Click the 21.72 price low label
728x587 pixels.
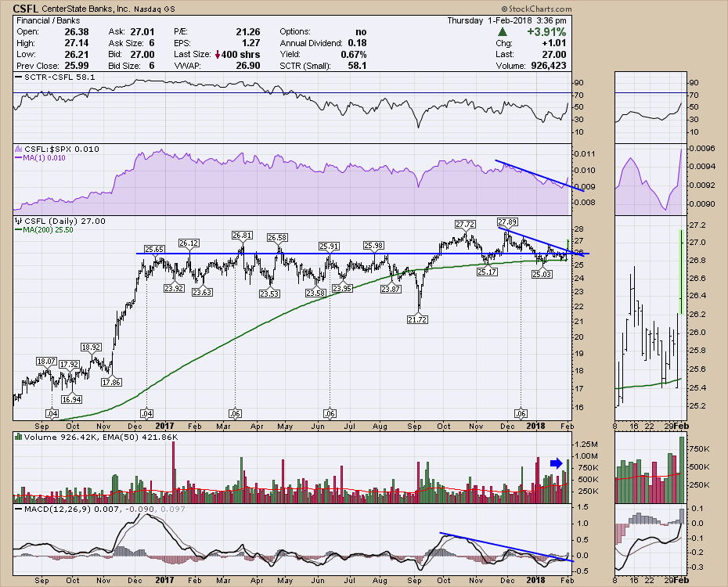417,319
